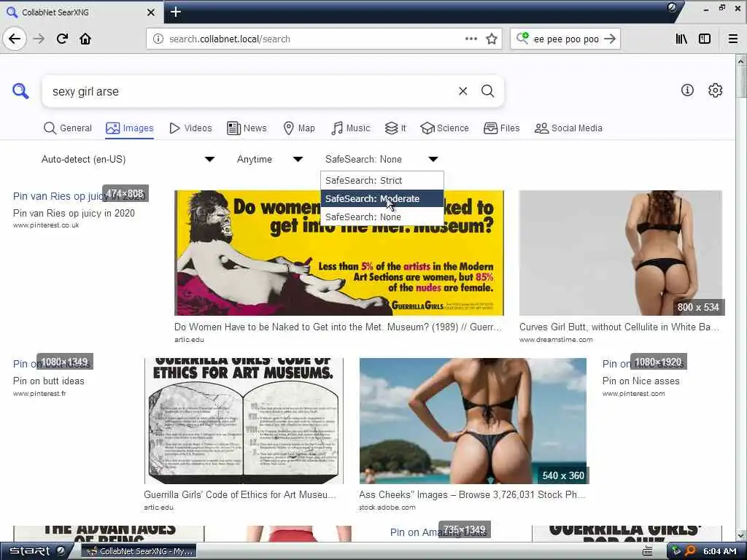The image size is (747, 560).
Task: Open the browser hamburger menu
Action: coord(733,39)
